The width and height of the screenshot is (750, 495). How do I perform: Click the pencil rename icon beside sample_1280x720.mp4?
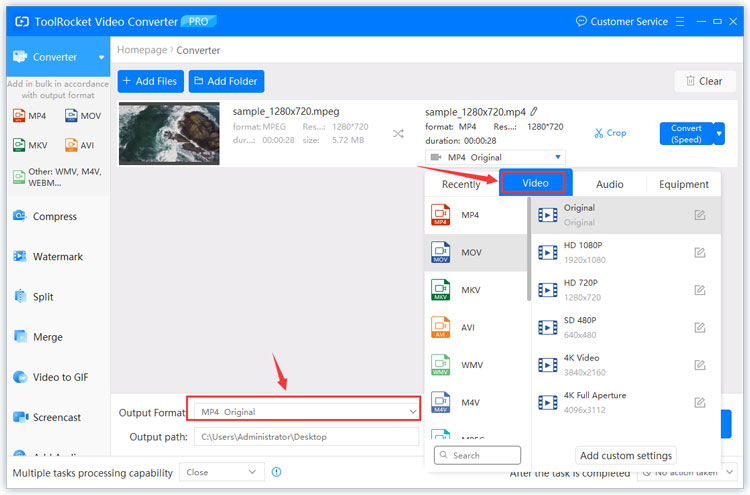(x=534, y=111)
